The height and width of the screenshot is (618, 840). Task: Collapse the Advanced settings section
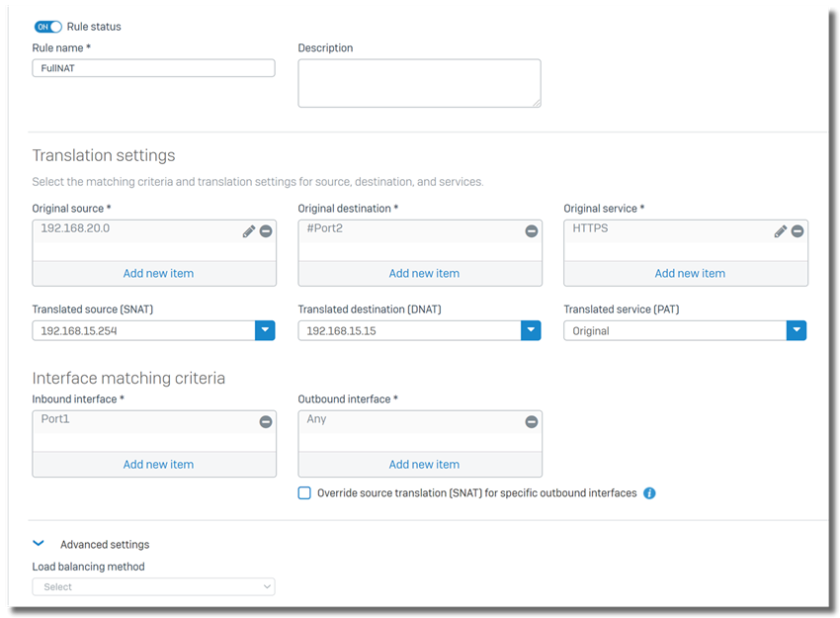(x=38, y=544)
